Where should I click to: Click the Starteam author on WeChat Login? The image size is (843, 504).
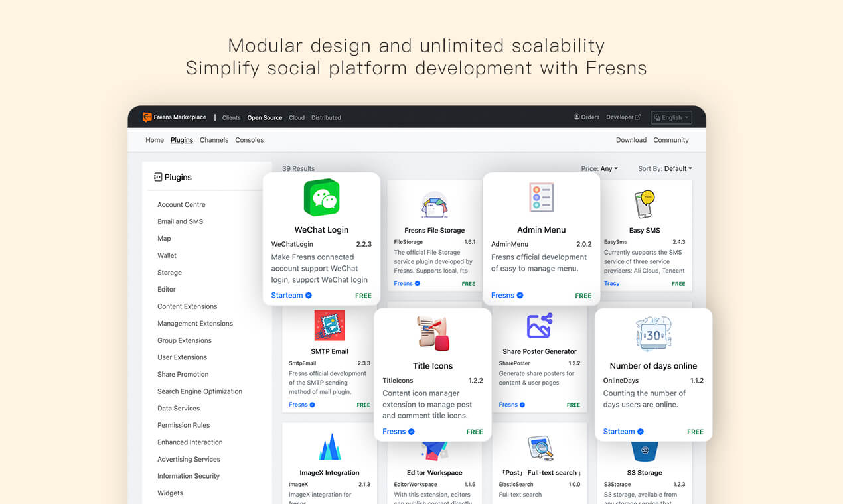[x=287, y=296]
